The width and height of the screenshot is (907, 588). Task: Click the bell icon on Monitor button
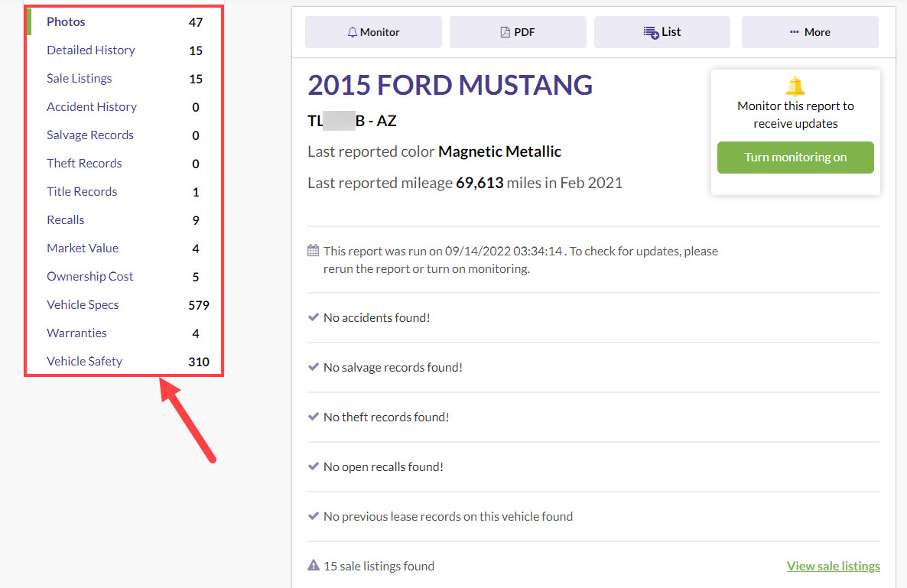[352, 32]
